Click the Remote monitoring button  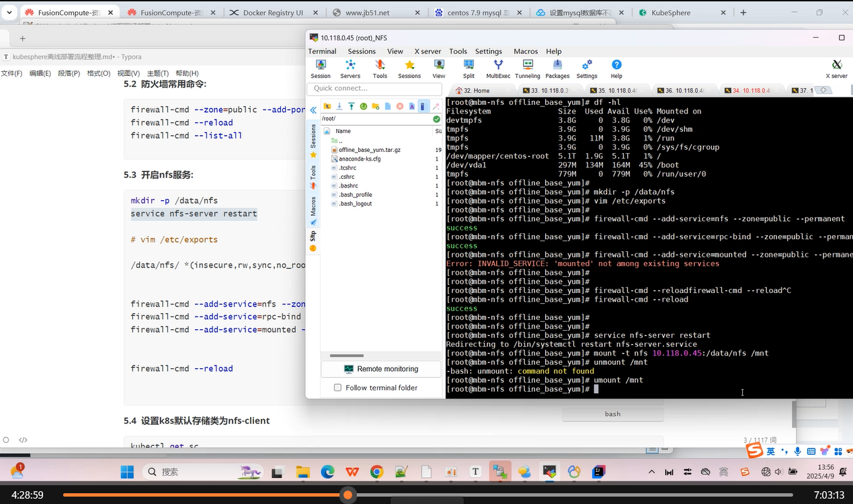pos(380,369)
